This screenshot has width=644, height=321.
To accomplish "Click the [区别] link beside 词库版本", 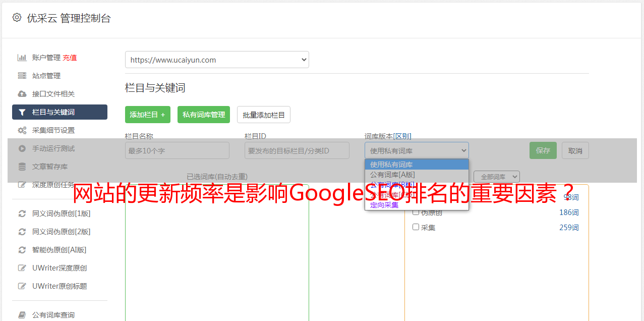I will click(402, 136).
